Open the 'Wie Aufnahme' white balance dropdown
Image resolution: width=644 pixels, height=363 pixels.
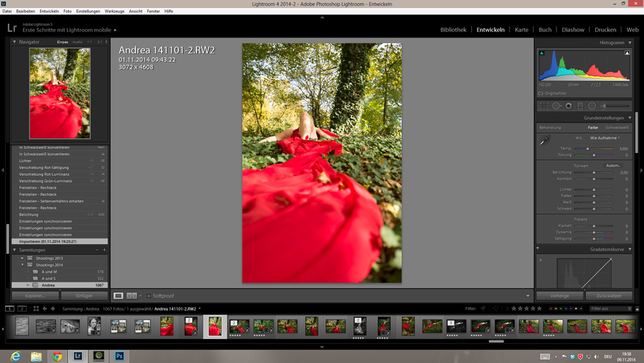click(x=605, y=138)
